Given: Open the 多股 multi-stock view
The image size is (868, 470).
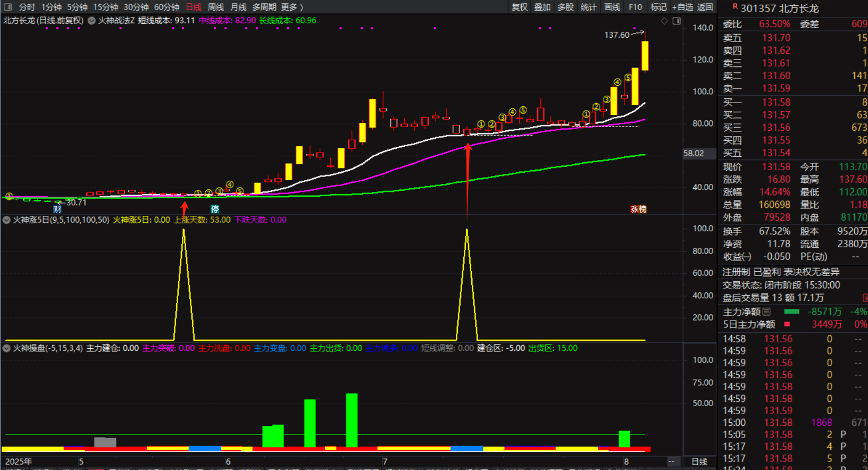Looking at the screenshot, I should coord(566,7).
